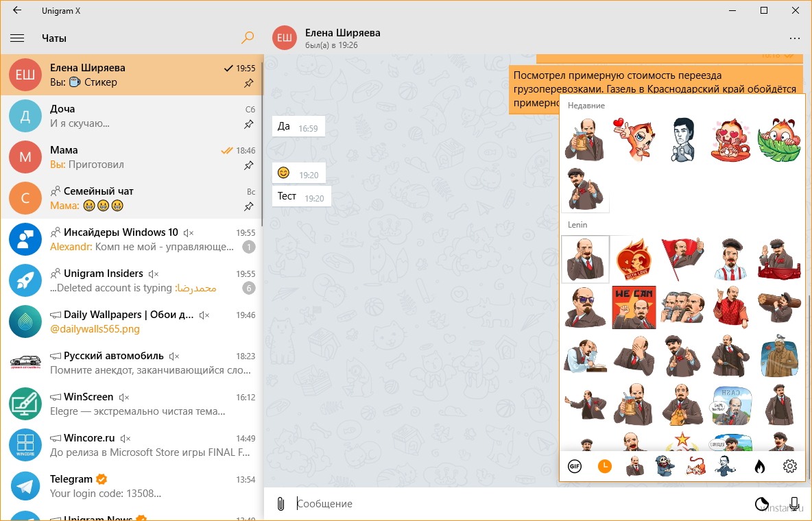The width and height of the screenshot is (812, 521).
Task: Select the red monkey sticker pack tab
Action: coord(695,466)
